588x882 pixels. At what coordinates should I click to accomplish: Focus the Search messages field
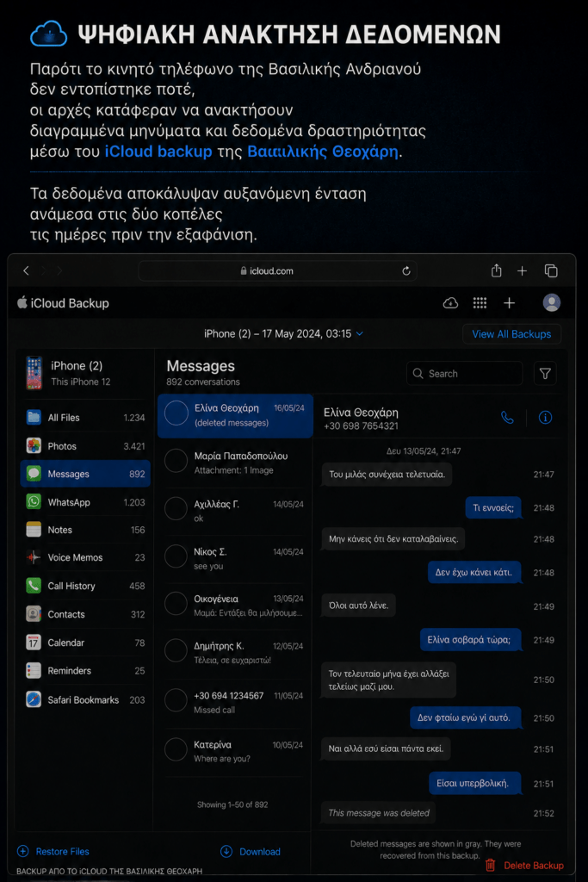pos(464,374)
